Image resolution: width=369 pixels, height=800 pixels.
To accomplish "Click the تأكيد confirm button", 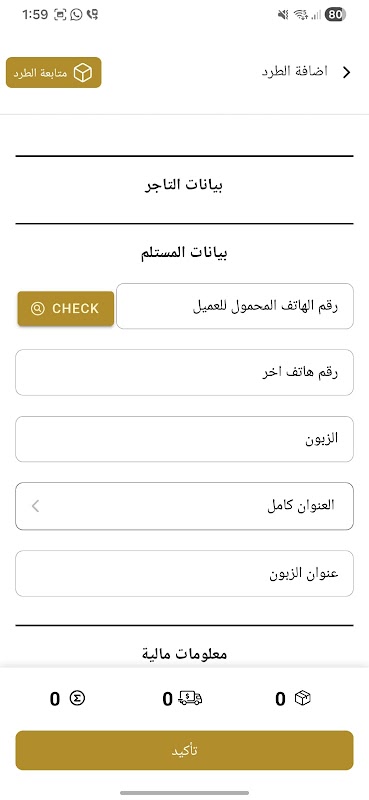I will pyautogui.click(x=184, y=750).
